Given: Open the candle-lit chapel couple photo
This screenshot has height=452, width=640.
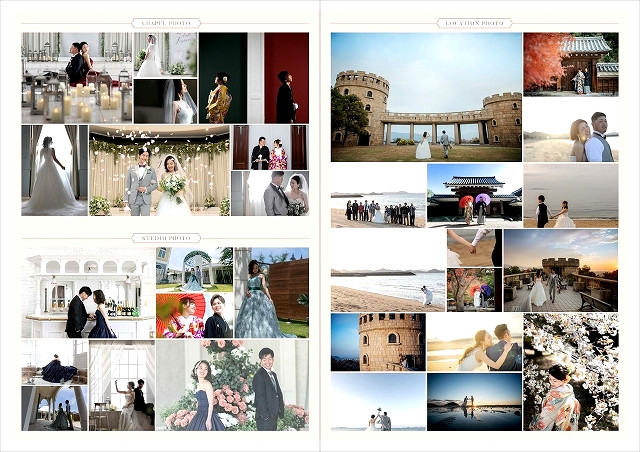Looking at the screenshot, I should click(x=76, y=77).
